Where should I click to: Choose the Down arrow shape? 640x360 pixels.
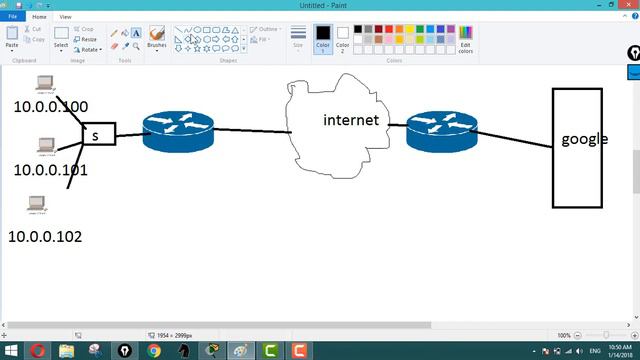pyautogui.click(x=178, y=49)
